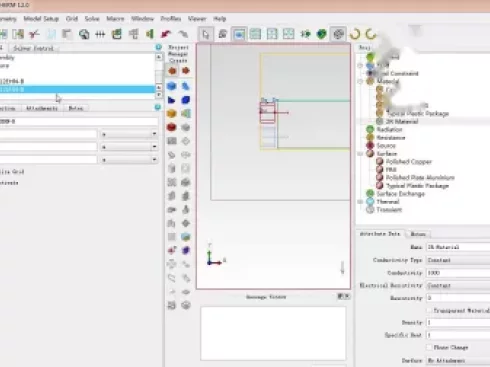
Task: Select the arrow pointer tool in toolbar
Action: [205, 34]
